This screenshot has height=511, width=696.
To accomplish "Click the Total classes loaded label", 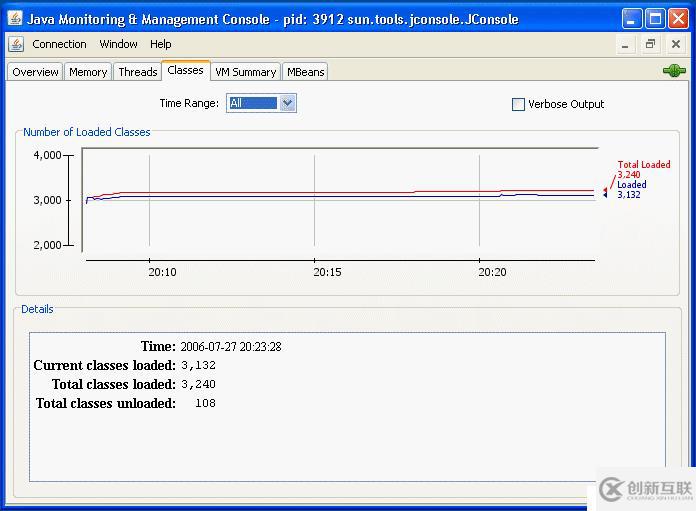I will pos(114,384).
